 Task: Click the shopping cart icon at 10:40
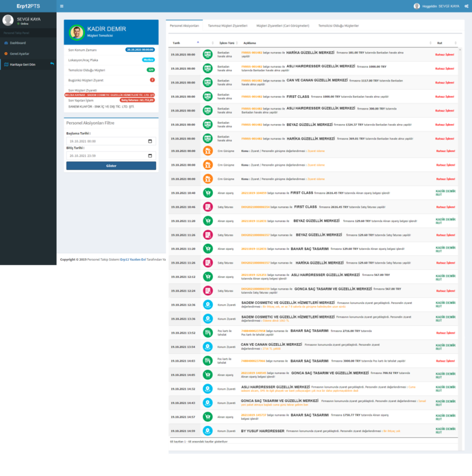click(x=208, y=193)
